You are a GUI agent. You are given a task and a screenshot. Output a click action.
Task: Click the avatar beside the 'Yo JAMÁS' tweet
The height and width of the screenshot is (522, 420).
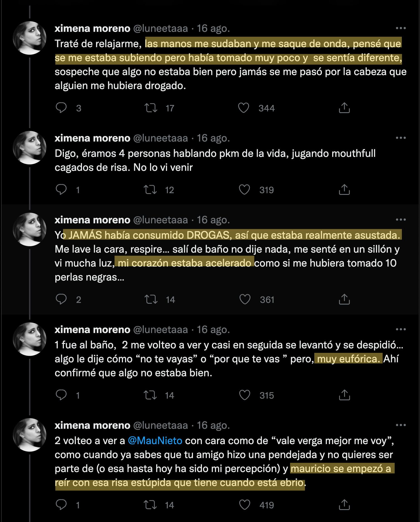click(x=30, y=229)
